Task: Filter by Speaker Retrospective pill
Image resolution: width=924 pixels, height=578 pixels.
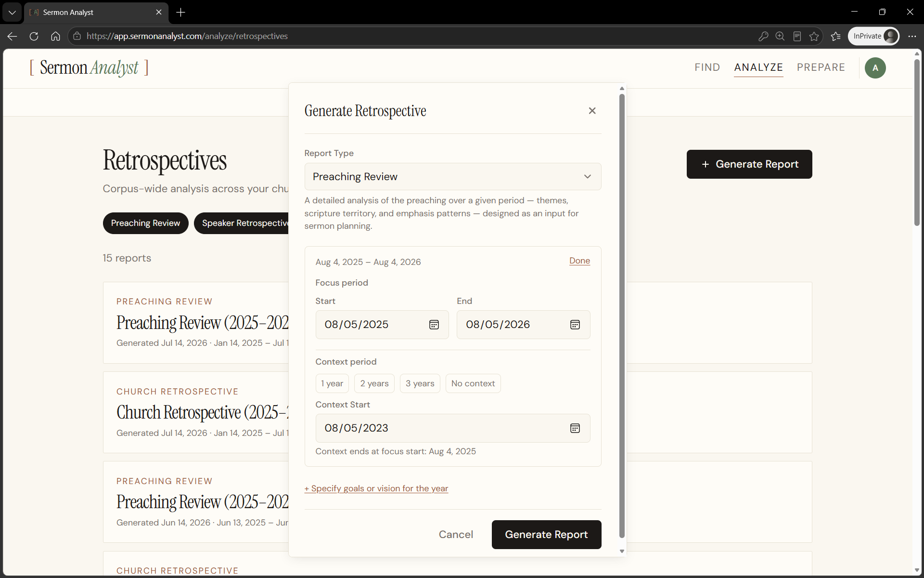Action: (242, 223)
